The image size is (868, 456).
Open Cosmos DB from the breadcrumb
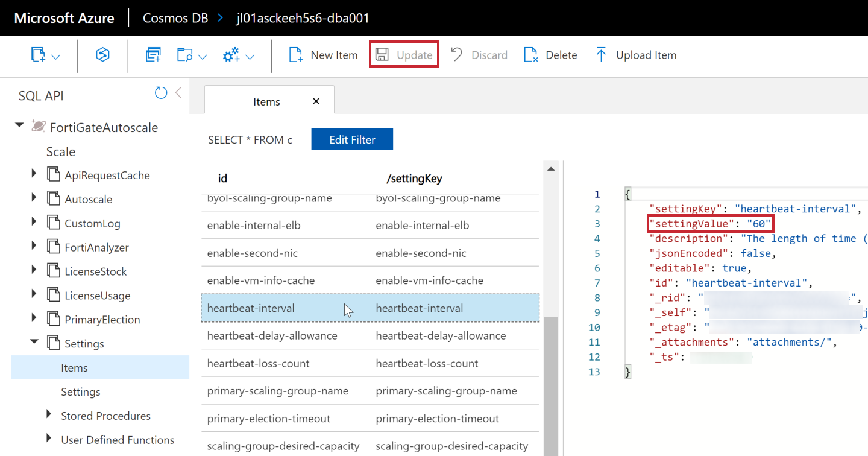(175, 17)
